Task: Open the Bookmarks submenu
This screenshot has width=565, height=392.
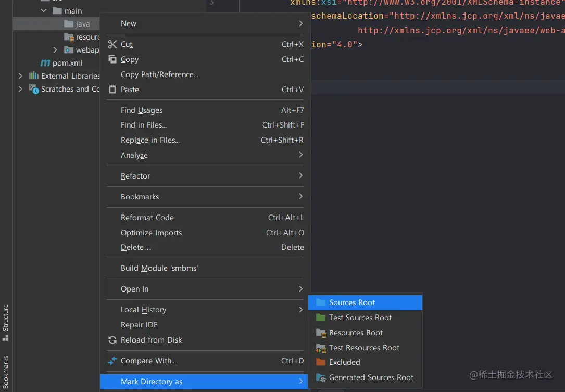Action: tap(205, 197)
